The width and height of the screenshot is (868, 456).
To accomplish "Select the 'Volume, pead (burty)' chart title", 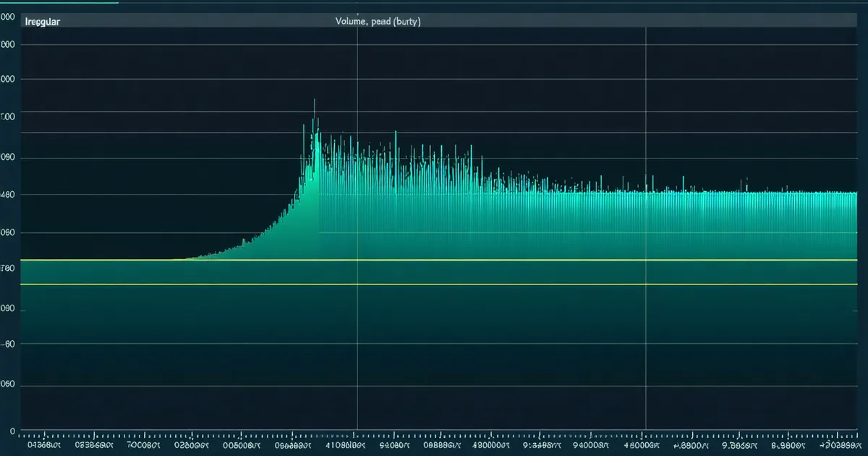I will coord(378,22).
